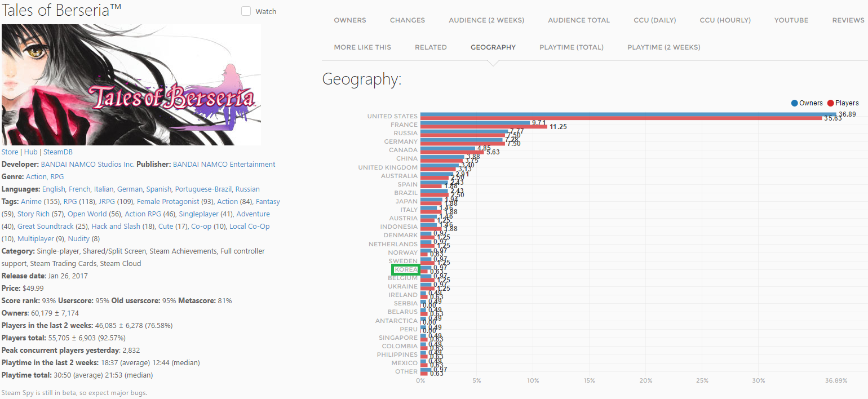This screenshot has width=868, height=399.
Task: Select the Multiplayer tag
Action: click(36, 239)
